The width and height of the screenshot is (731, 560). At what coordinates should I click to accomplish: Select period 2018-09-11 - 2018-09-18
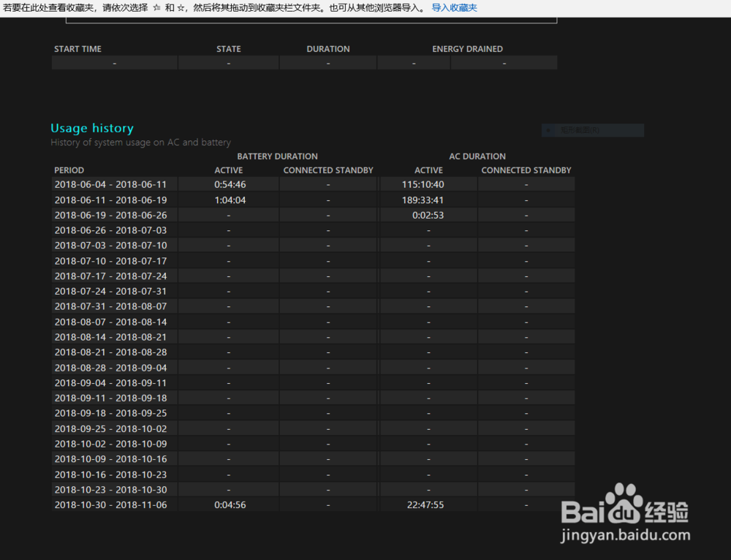point(110,398)
